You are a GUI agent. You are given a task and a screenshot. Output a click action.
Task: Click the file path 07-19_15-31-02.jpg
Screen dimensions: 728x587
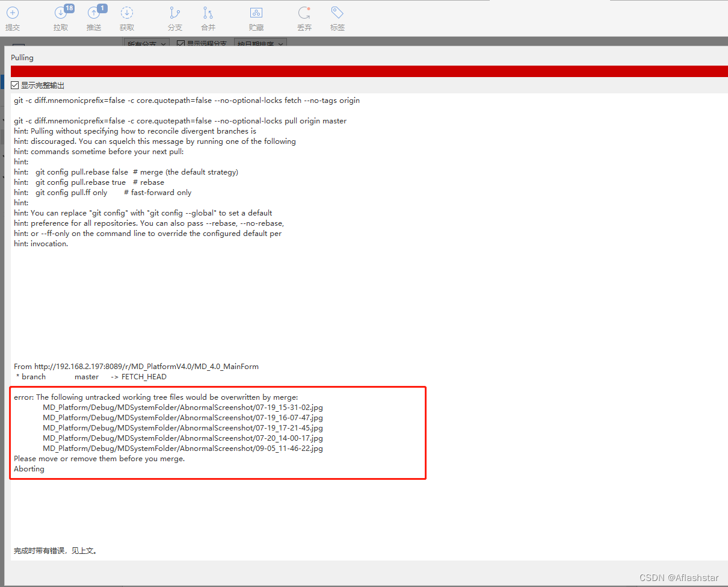183,407
